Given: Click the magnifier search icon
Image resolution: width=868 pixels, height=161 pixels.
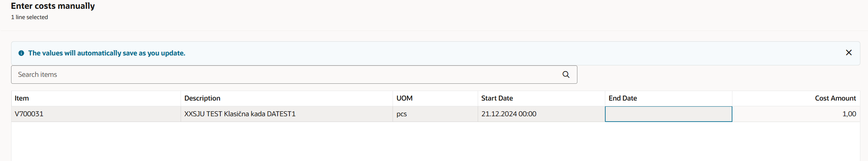Looking at the screenshot, I should tap(566, 75).
